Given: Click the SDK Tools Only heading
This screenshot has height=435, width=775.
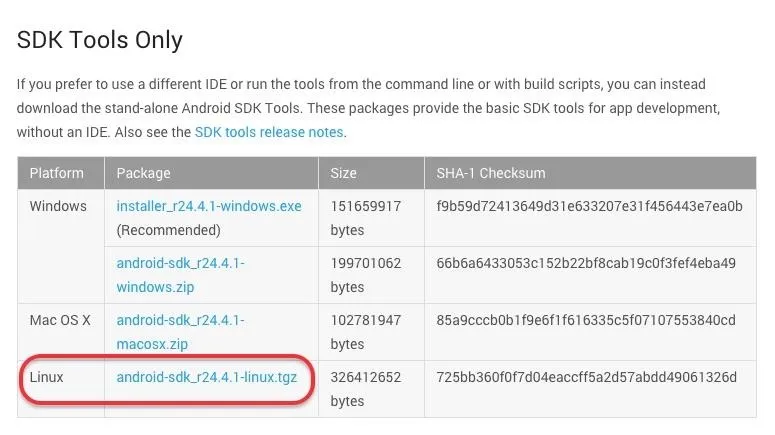Looking at the screenshot, I should tap(100, 40).
